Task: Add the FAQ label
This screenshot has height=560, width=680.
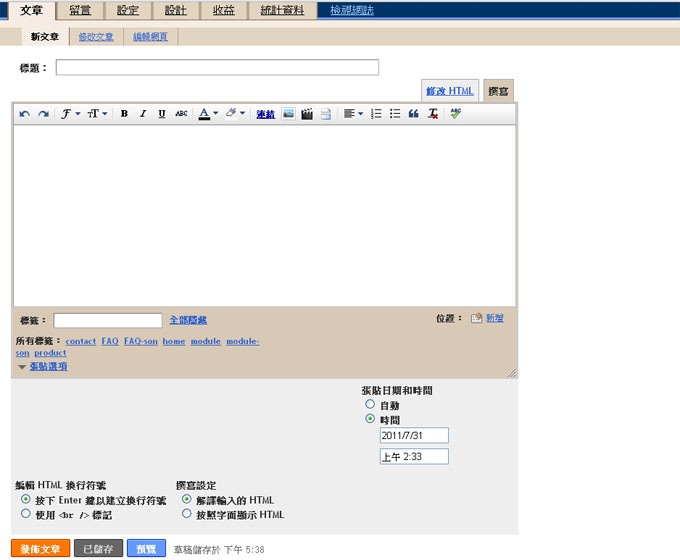Action: [110, 341]
